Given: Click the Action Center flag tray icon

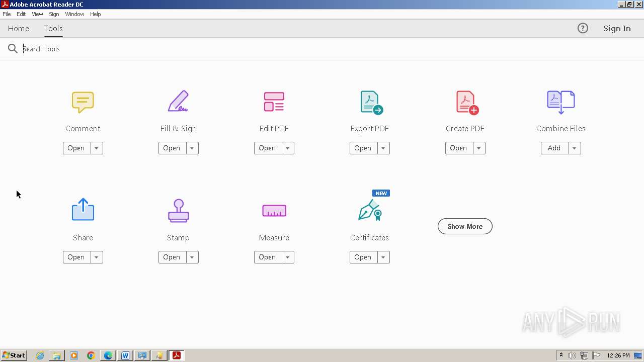Looking at the screenshot, I should [x=596, y=355].
